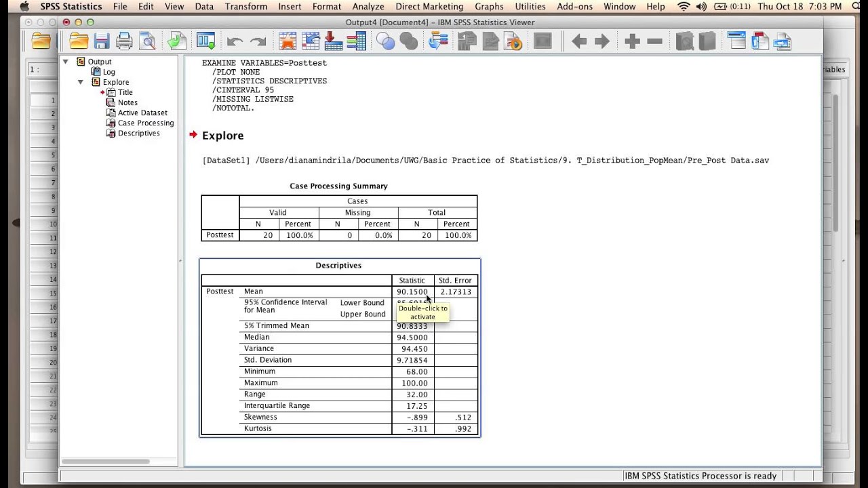Click the Std. Error value 2.17313
Screen dimensions: 868x488
click(x=456, y=291)
